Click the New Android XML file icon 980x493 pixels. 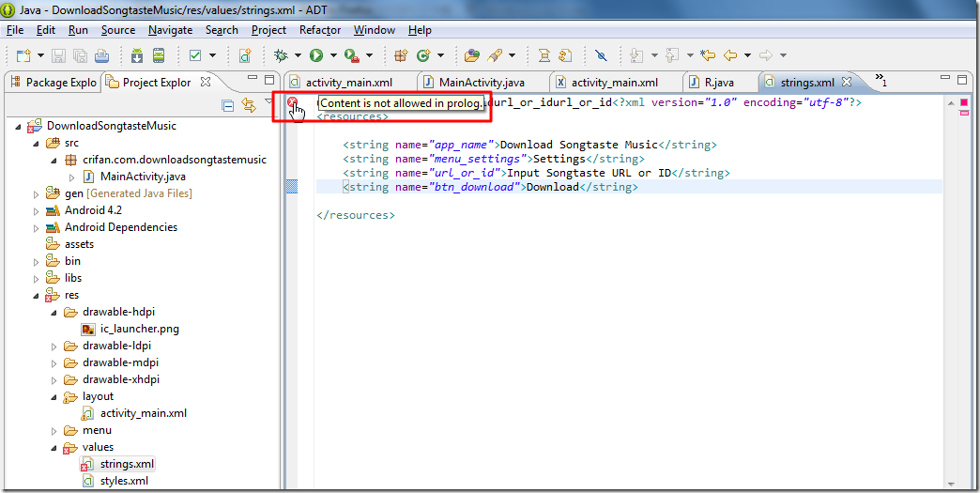[x=245, y=55]
